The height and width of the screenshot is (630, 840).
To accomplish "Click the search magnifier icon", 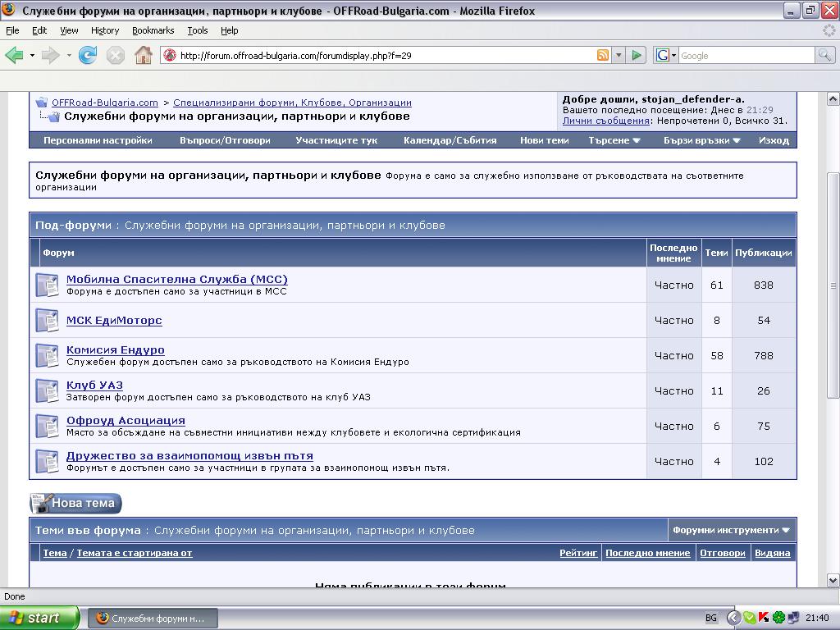I will coord(824,55).
